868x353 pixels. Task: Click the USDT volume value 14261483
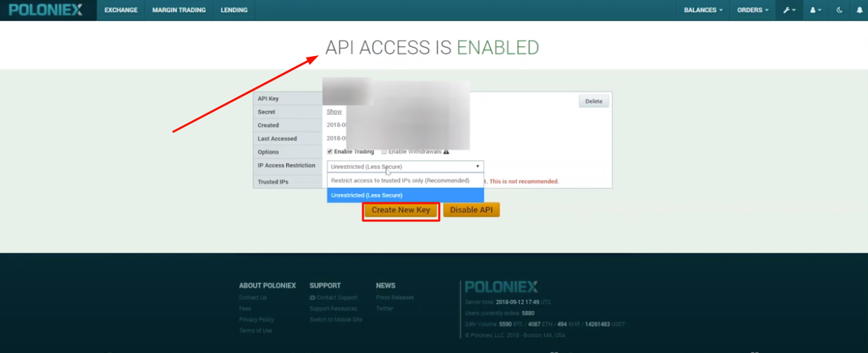pyautogui.click(x=598, y=324)
